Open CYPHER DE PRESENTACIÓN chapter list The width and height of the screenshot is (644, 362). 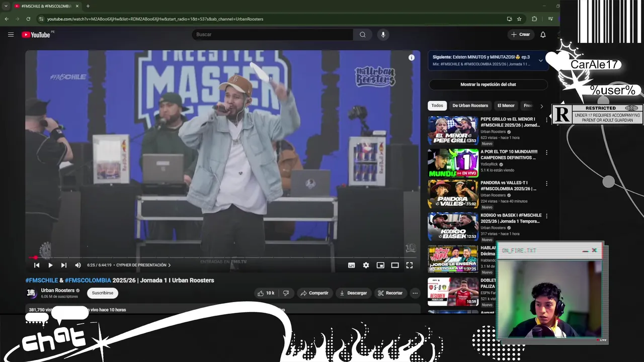click(x=143, y=265)
